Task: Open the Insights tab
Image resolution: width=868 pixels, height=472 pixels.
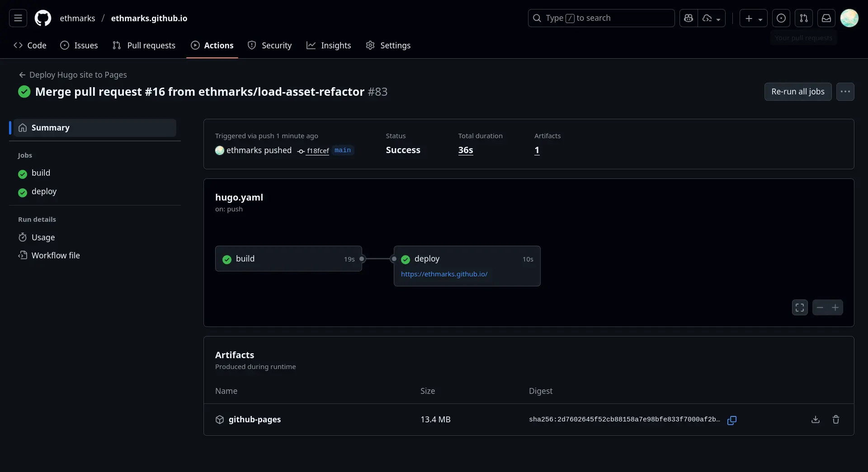Action: tap(329, 46)
